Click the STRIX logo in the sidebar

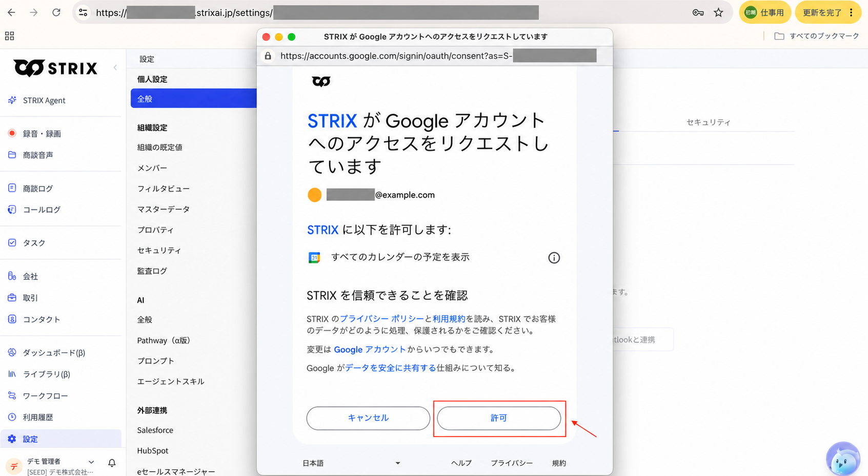pyautogui.click(x=55, y=68)
